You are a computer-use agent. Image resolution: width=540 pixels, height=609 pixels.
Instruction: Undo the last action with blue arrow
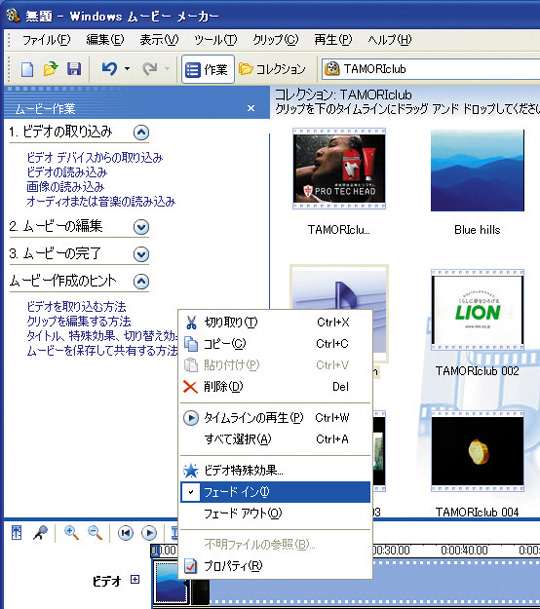(x=110, y=69)
